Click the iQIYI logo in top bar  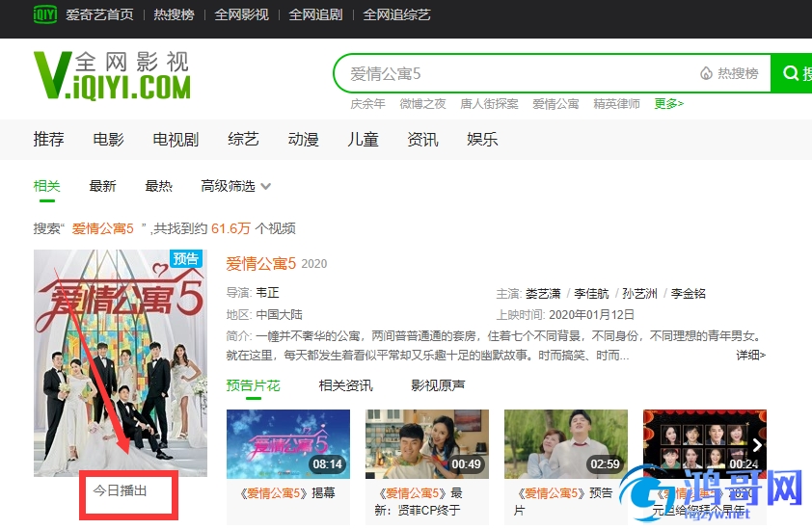45,14
